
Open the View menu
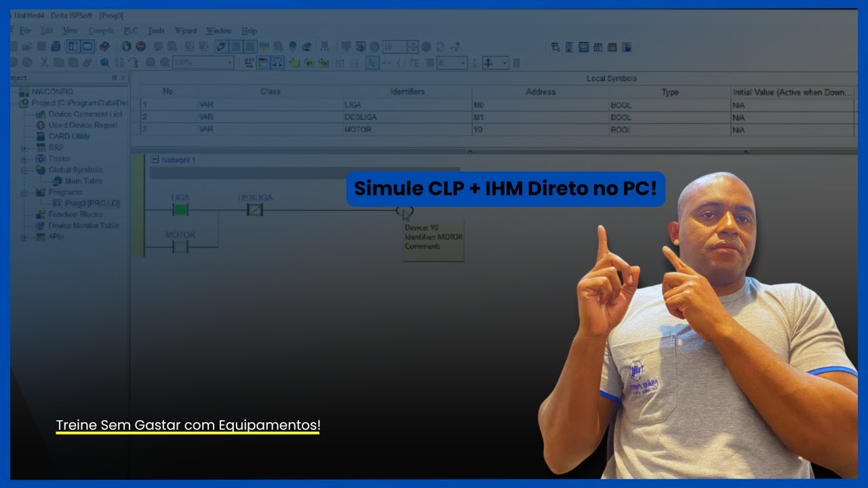pyautogui.click(x=71, y=30)
